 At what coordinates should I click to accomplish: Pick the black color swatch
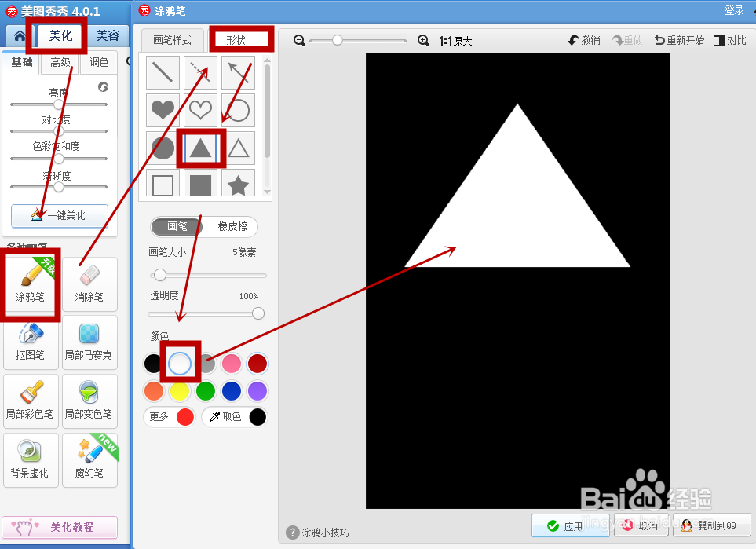[x=153, y=364]
